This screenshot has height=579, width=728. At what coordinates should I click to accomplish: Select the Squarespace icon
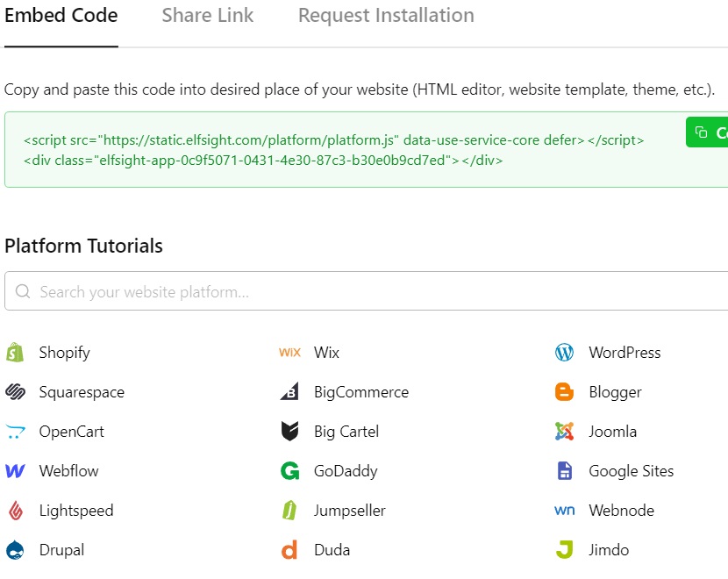pos(15,391)
